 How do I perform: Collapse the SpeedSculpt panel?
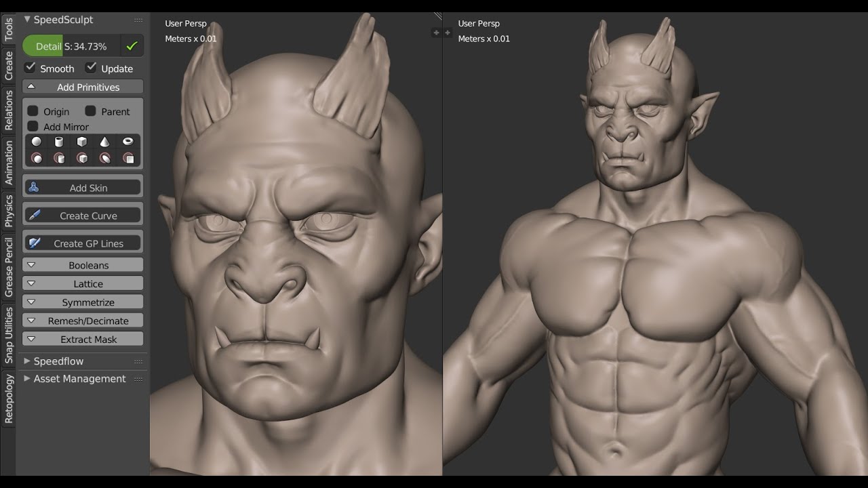tap(27, 20)
